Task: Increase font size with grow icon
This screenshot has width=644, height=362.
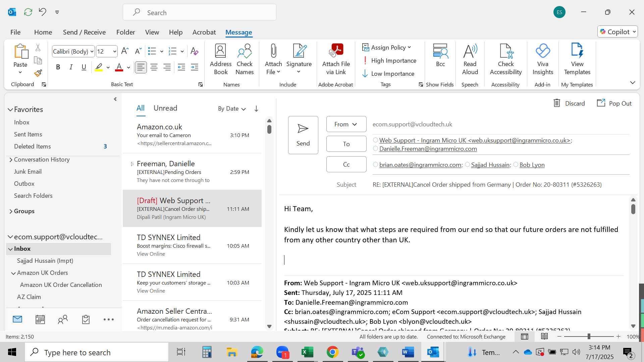Action: coord(125,51)
